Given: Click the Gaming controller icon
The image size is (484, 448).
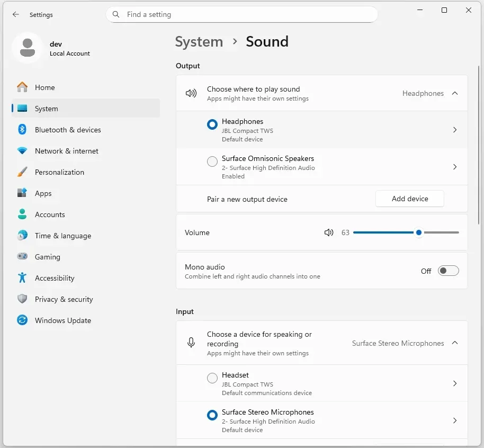Looking at the screenshot, I should (x=22, y=256).
